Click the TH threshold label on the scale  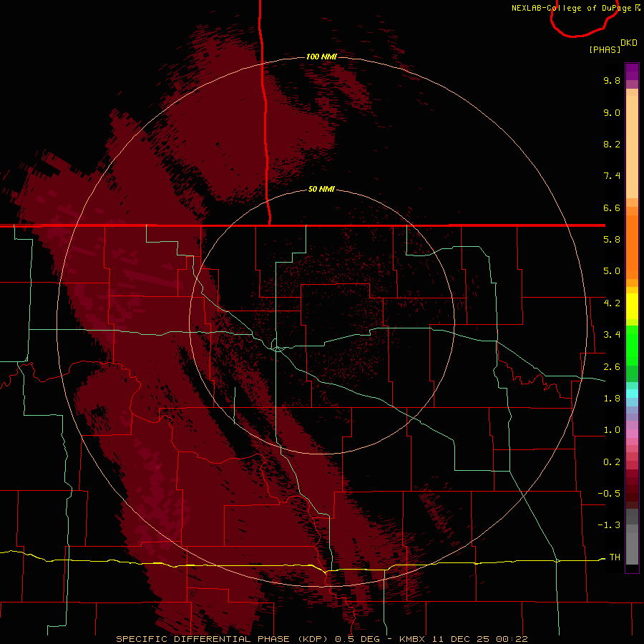coord(615,557)
